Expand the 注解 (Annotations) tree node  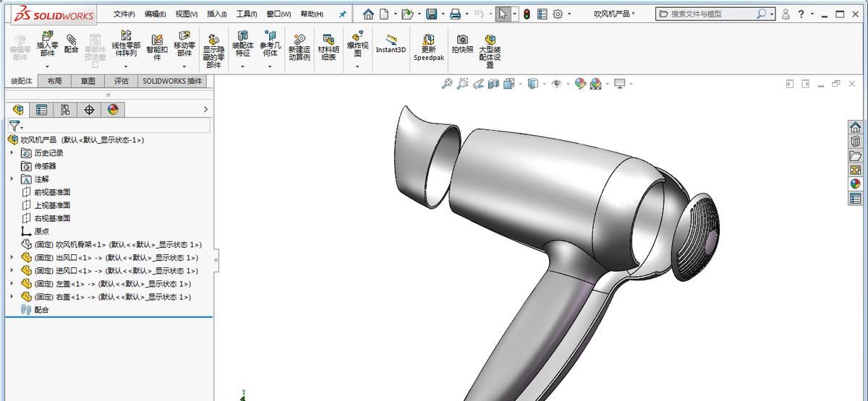(x=12, y=179)
